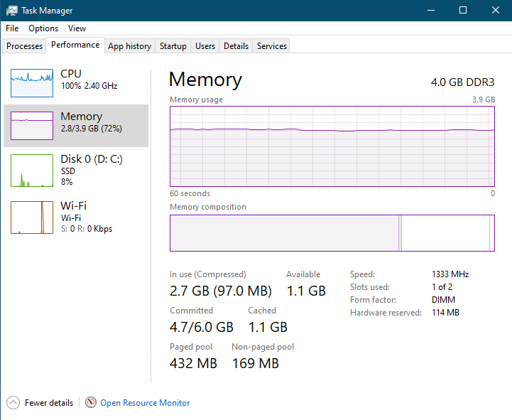Click the Fewer details label
Image resolution: width=512 pixels, height=420 pixels.
tap(49, 403)
